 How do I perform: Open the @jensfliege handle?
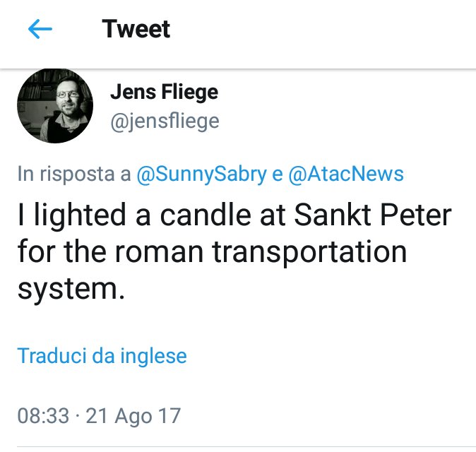click(165, 121)
